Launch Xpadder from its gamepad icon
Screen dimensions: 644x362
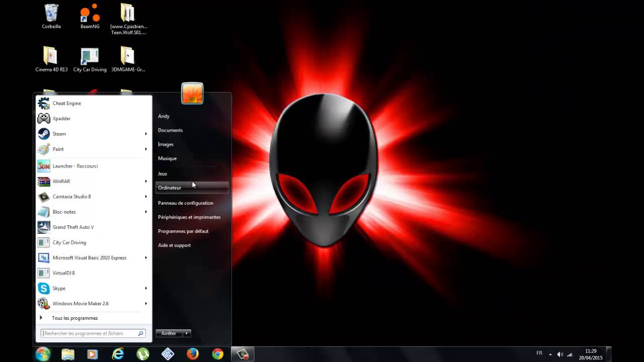tap(44, 119)
